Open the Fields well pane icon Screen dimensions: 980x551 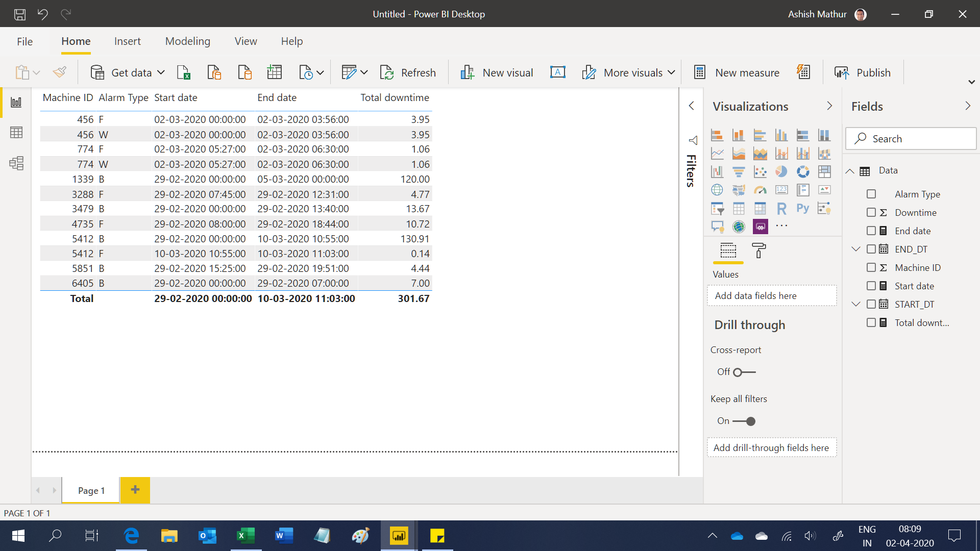tap(728, 251)
